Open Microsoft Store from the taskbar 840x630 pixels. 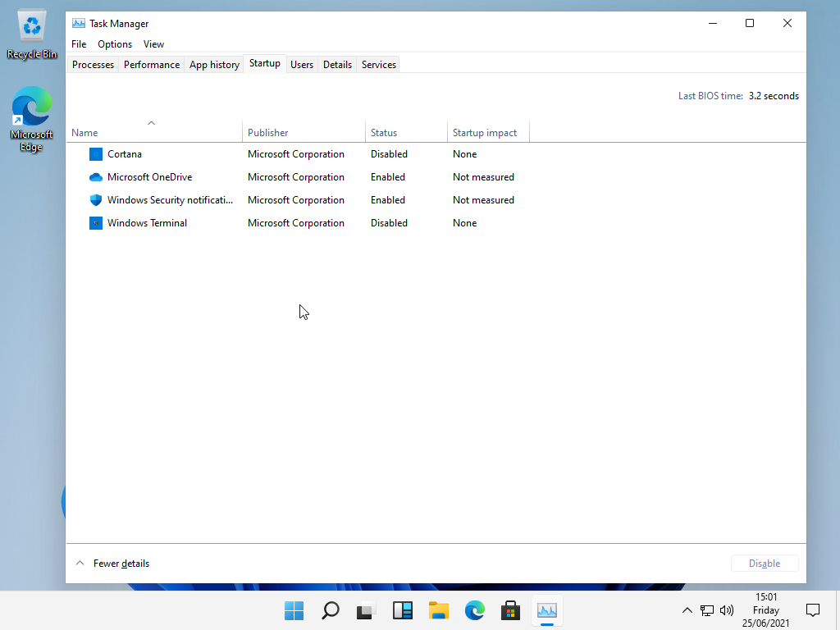(510, 610)
